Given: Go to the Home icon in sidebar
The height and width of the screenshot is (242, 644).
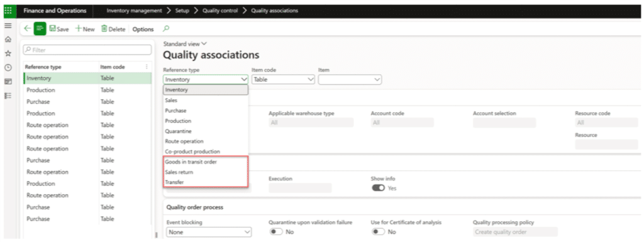Looking at the screenshot, I should click(x=8, y=40).
